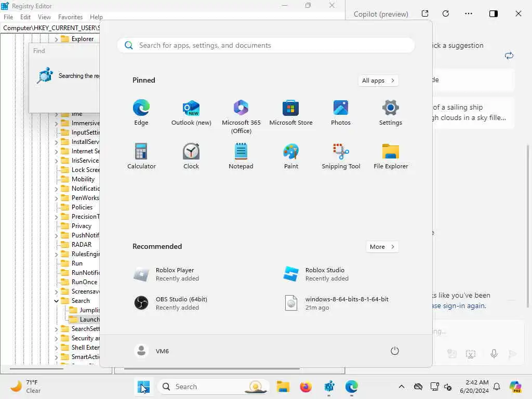This screenshot has height=399, width=532.
Task: Select the RunOnce registry key
Action: (x=84, y=282)
